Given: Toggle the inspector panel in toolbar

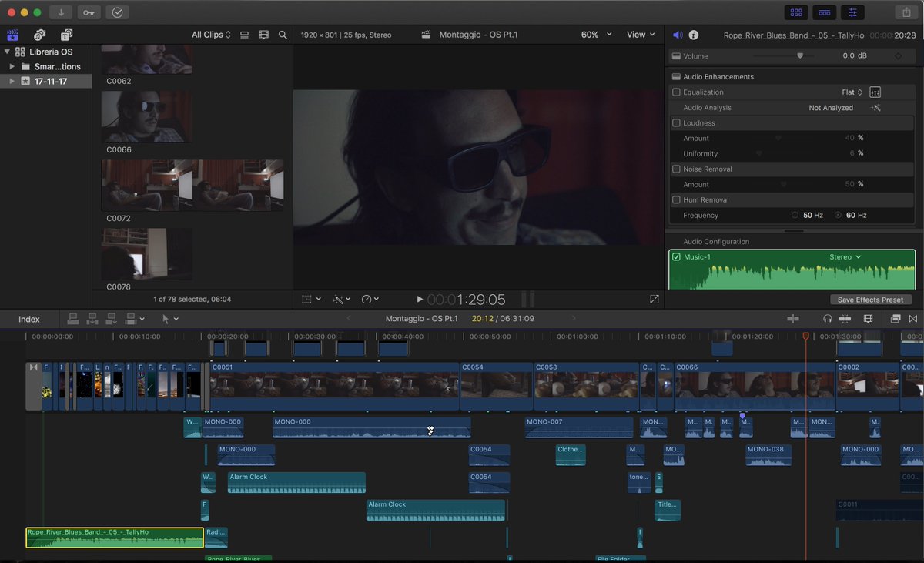Looking at the screenshot, I should coord(852,12).
